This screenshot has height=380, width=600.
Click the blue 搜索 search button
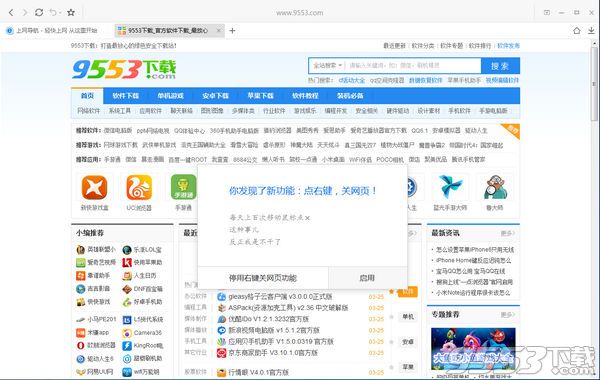point(500,66)
